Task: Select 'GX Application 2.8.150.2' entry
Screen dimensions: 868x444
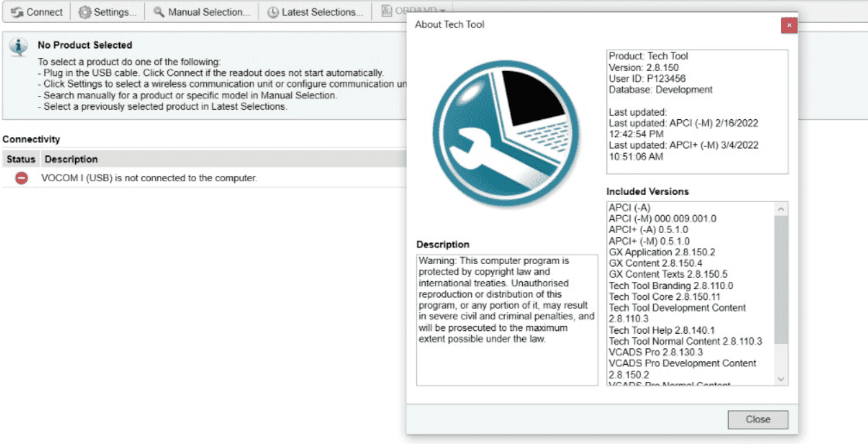Action: point(662,252)
